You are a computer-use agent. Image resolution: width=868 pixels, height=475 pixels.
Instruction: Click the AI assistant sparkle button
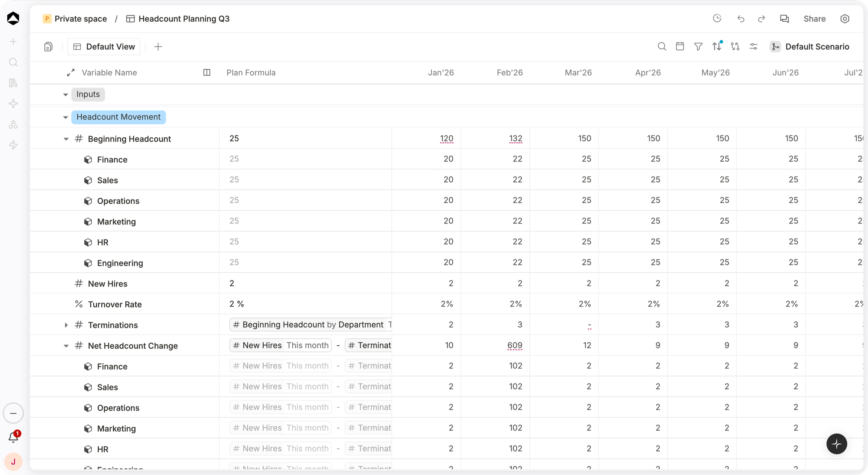coord(836,444)
